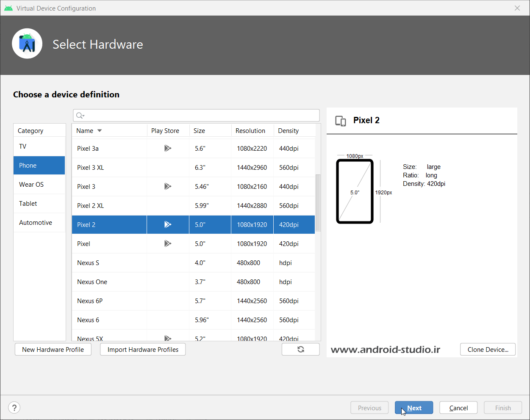Click the Category column header
Viewport: 530px width, 420px height.
(39, 130)
